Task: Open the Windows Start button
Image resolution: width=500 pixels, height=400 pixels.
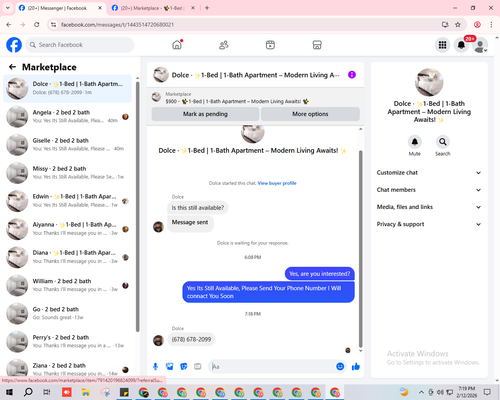Action: [x=9, y=392]
